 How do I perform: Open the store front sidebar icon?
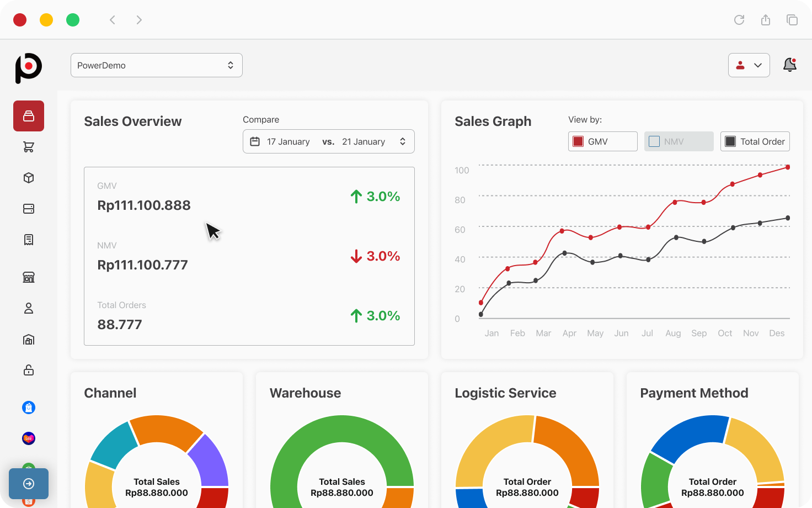[x=29, y=277]
